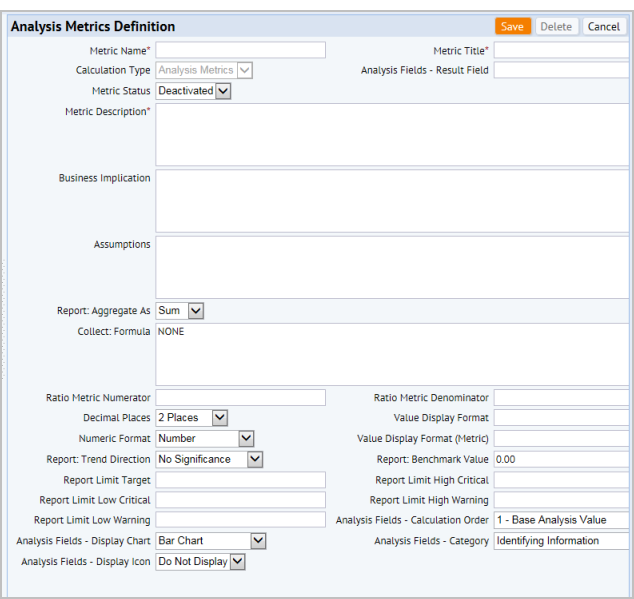This screenshot has height=599, width=634.
Task: Click inside the Assumptions text area
Action: click(x=392, y=267)
